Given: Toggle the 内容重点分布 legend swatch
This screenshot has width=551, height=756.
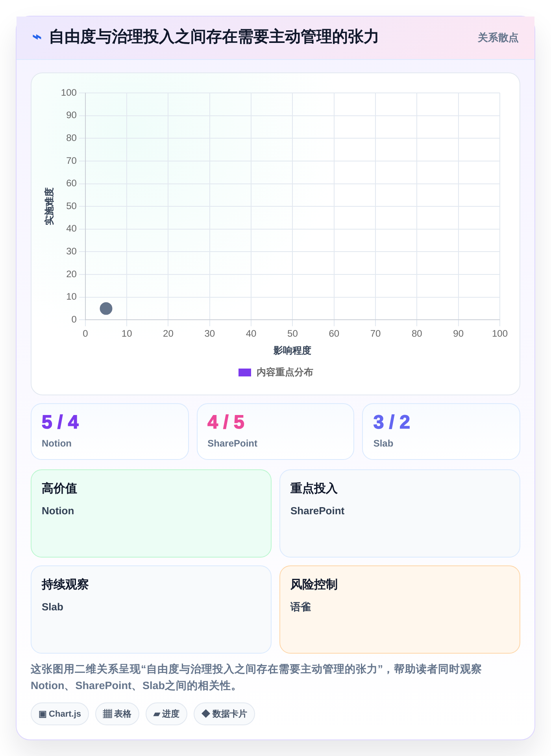Looking at the screenshot, I should pyautogui.click(x=245, y=372).
